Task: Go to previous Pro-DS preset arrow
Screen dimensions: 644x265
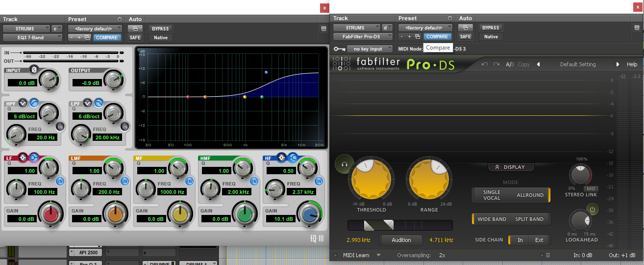Action: pyautogui.click(x=538, y=64)
